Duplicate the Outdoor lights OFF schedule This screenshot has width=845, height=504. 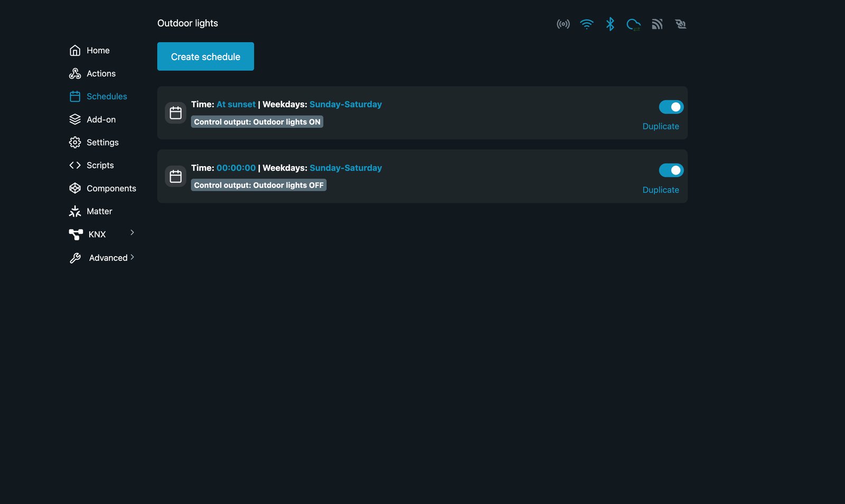[x=661, y=190]
